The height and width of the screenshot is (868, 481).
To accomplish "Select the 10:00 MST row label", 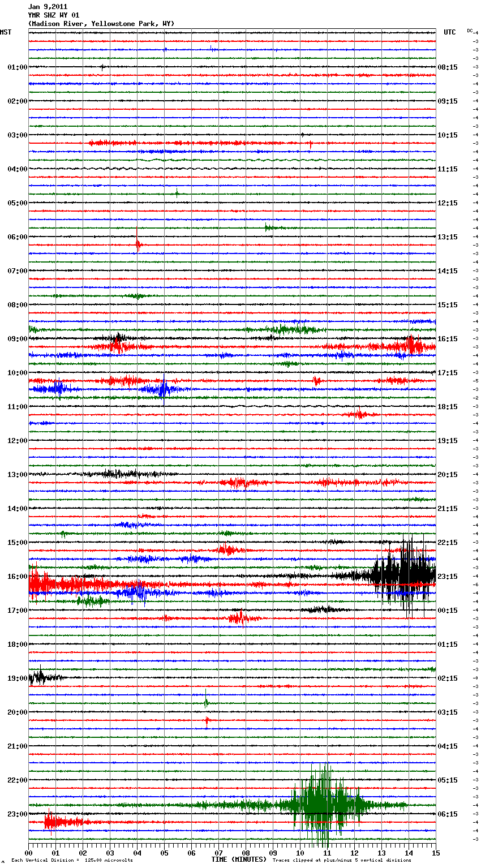I will (x=18, y=373).
